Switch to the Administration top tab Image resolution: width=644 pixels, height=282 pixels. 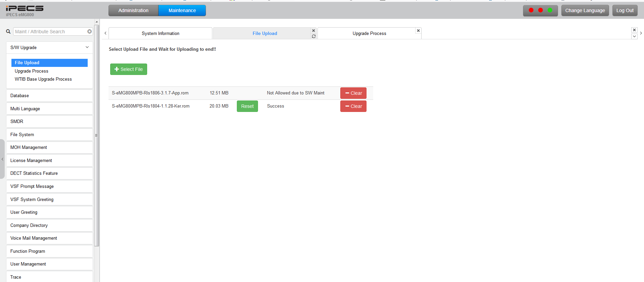133,10
